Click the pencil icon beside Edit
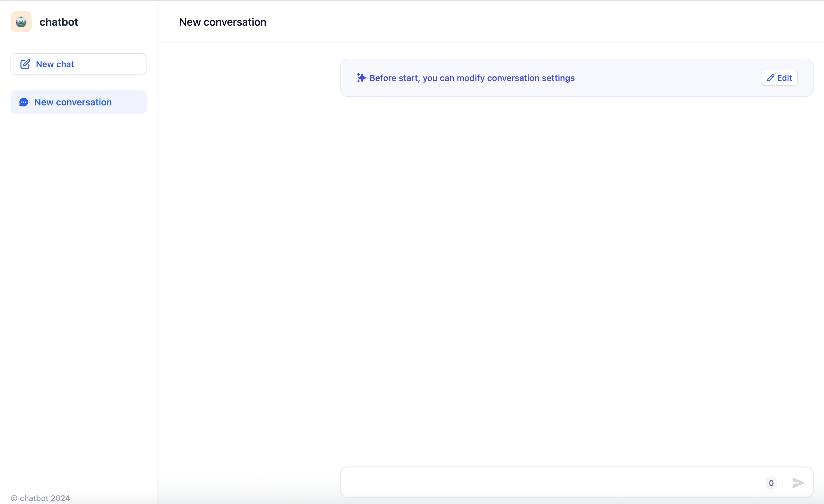This screenshot has height=504, width=824. click(771, 78)
